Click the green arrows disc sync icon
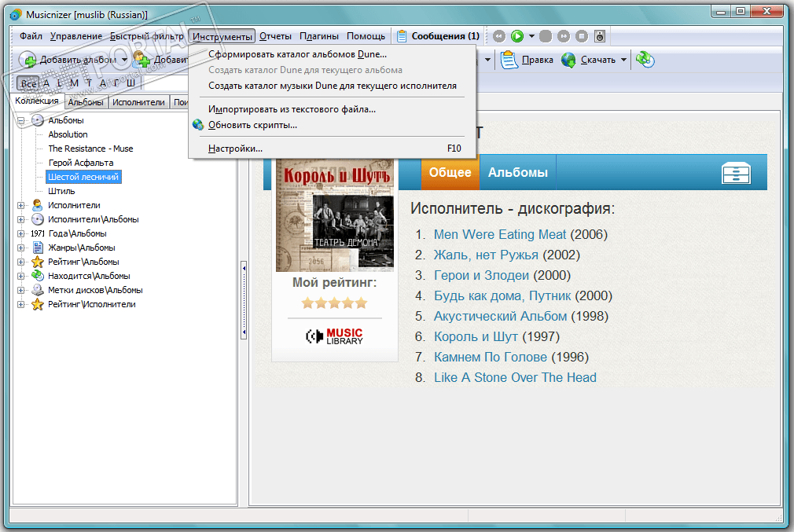Screen dimensions: 794x532 (x=645, y=60)
